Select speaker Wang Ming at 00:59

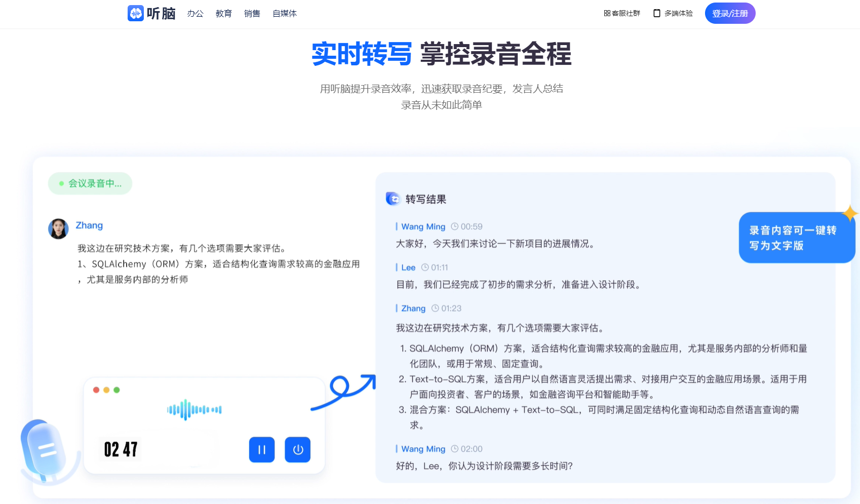pos(423,226)
